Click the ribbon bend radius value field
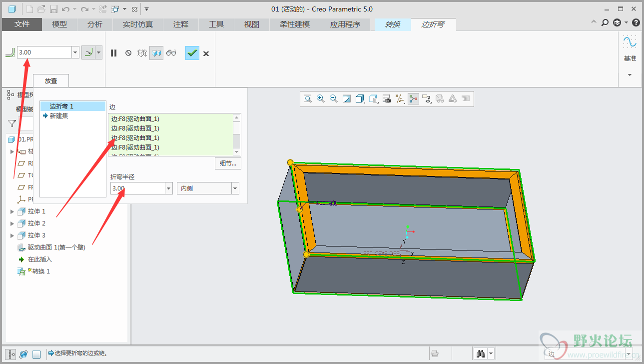This screenshot has width=644, height=364. (x=44, y=52)
